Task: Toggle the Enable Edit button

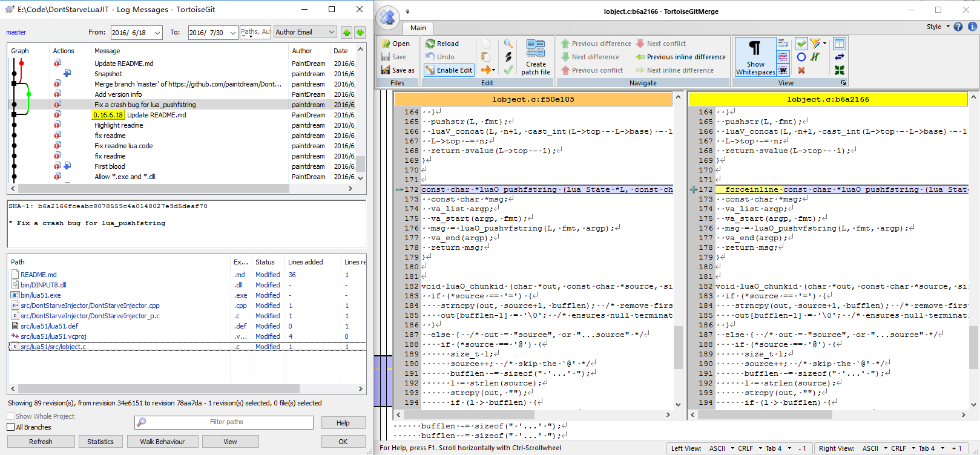Action: click(x=449, y=70)
